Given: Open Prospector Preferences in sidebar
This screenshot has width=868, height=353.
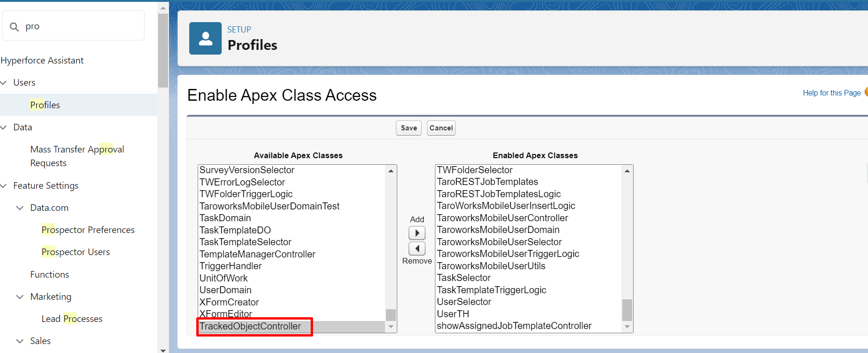Looking at the screenshot, I should pos(88,230).
